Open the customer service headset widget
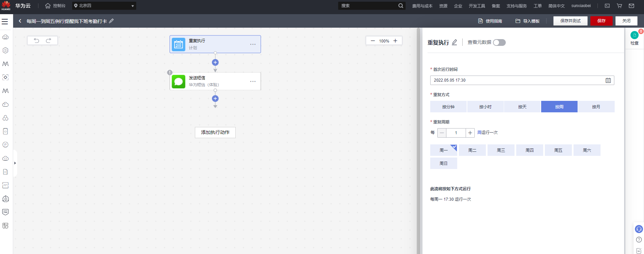 tap(639, 229)
